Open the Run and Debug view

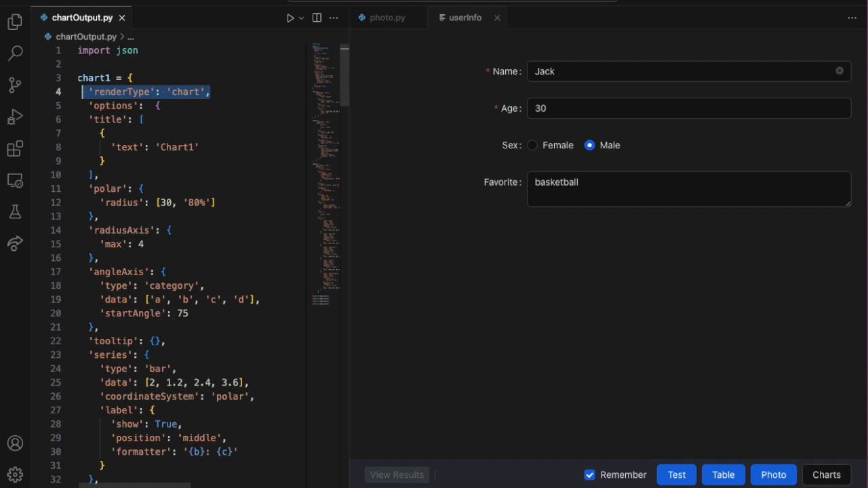[15, 117]
